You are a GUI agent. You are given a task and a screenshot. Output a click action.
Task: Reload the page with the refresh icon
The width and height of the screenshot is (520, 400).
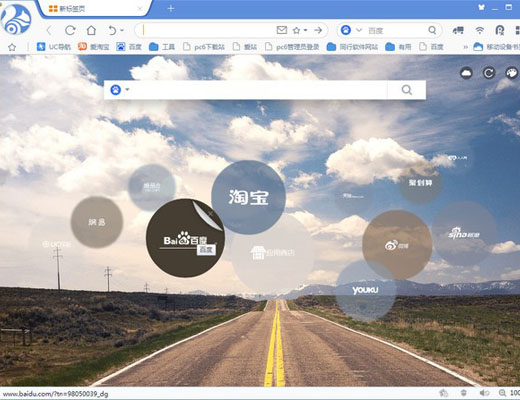click(70, 30)
